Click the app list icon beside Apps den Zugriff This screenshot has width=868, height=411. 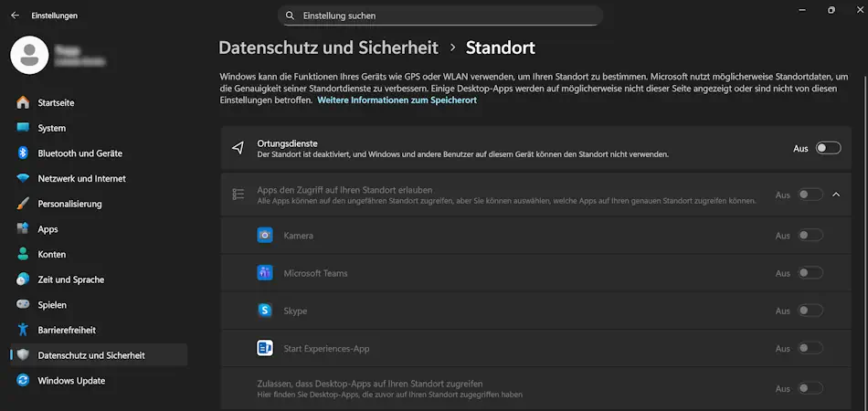click(x=238, y=195)
